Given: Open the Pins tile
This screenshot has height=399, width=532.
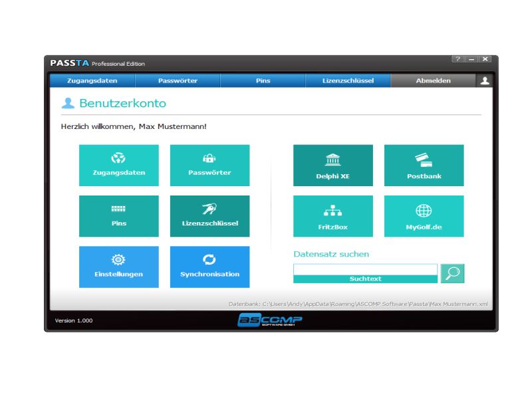Looking at the screenshot, I should 119,216.
